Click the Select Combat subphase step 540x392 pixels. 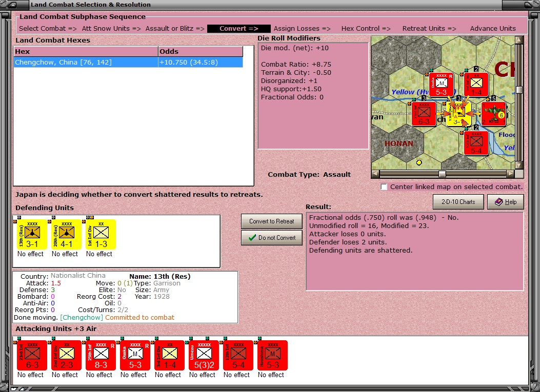[x=48, y=29]
